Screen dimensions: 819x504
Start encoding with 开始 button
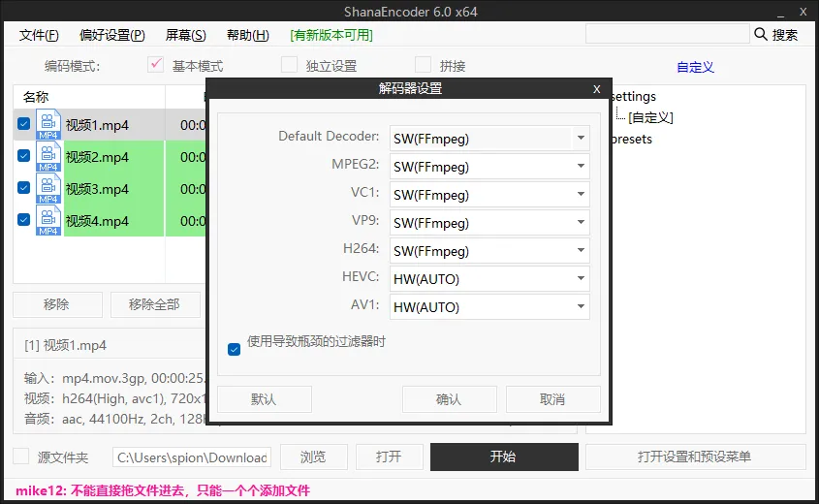click(x=504, y=457)
